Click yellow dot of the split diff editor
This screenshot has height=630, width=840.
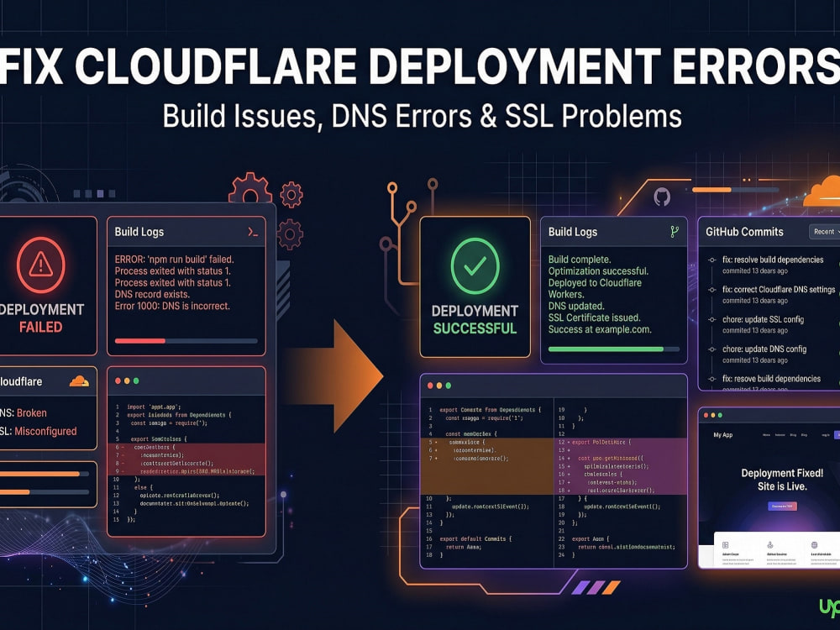[439, 386]
